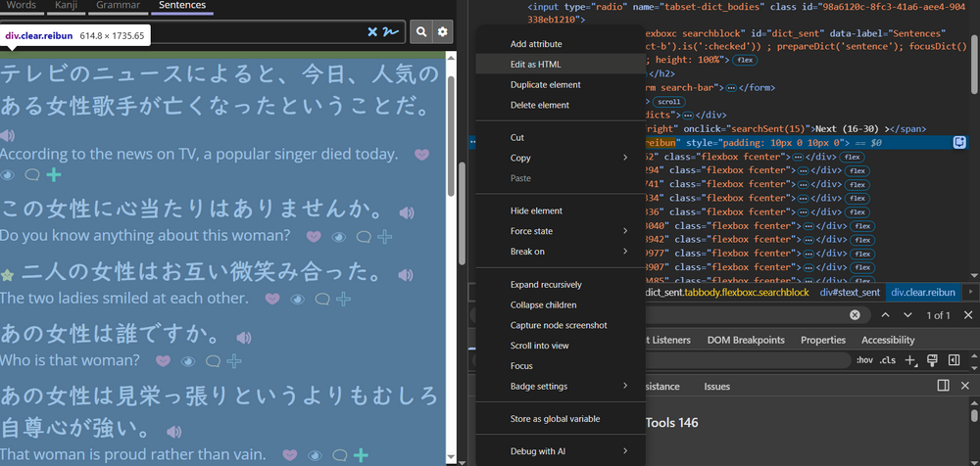This screenshot has height=466, width=980.
Task: Open the search settings gear
Action: pos(443,32)
